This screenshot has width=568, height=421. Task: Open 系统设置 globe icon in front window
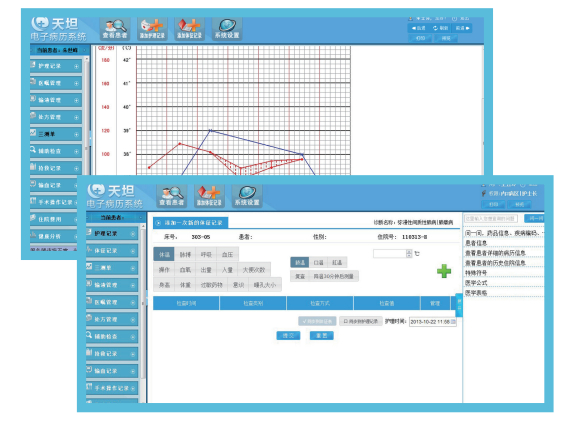247,196
